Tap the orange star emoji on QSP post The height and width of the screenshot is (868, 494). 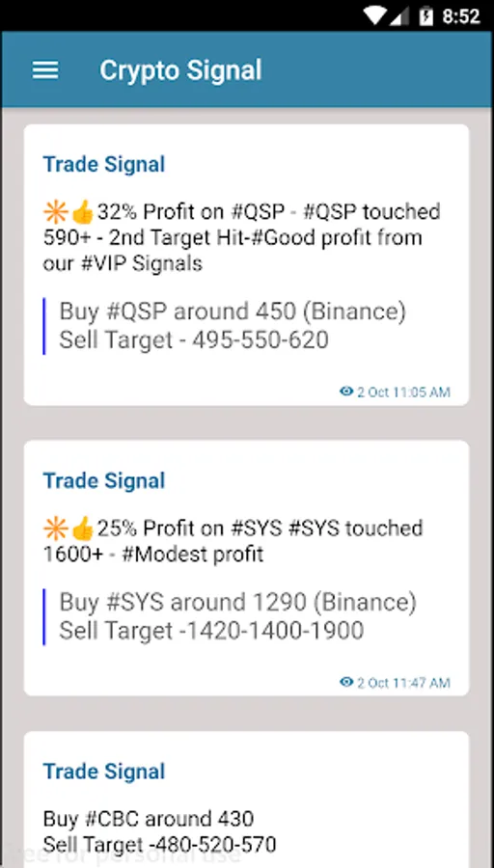click(56, 212)
